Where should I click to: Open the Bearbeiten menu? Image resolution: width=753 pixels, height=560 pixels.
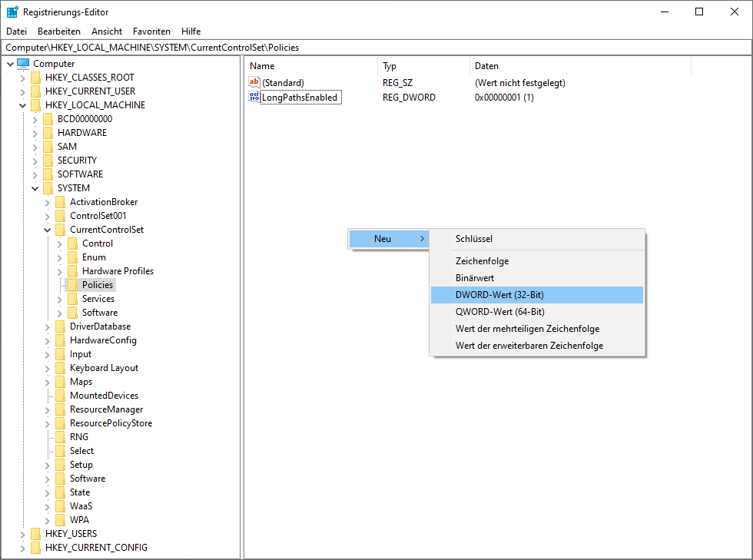coord(59,31)
